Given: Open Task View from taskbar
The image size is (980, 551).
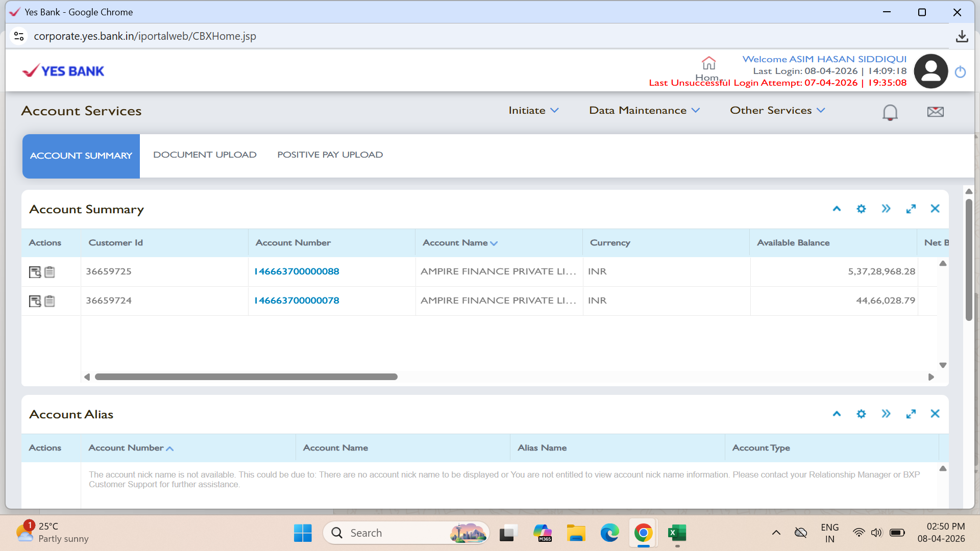Looking at the screenshot, I should pyautogui.click(x=508, y=533).
